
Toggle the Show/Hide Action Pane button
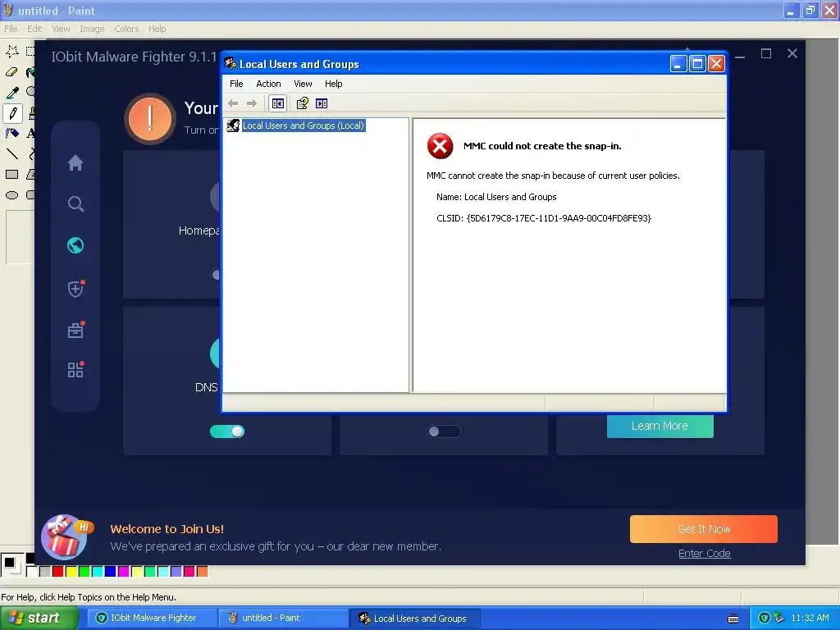pos(322,103)
